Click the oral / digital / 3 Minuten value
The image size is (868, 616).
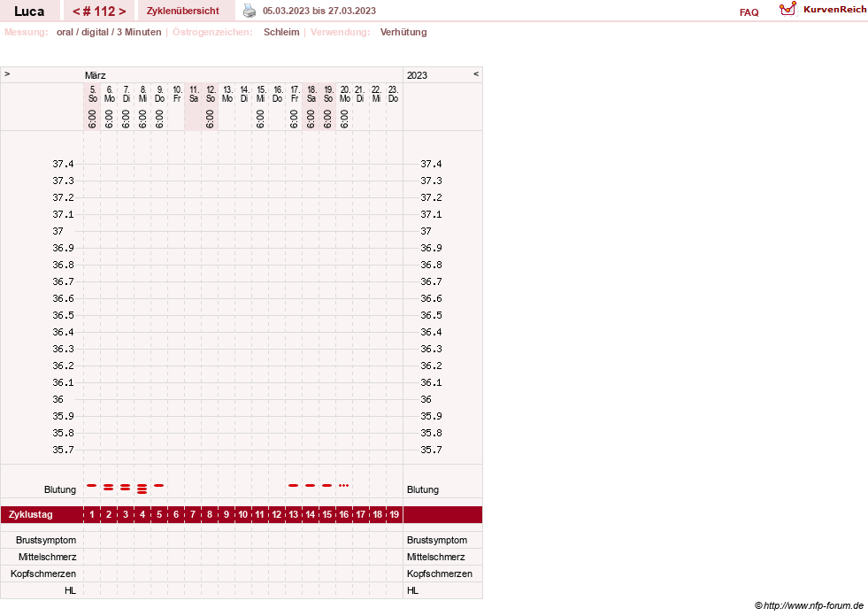(109, 32)
